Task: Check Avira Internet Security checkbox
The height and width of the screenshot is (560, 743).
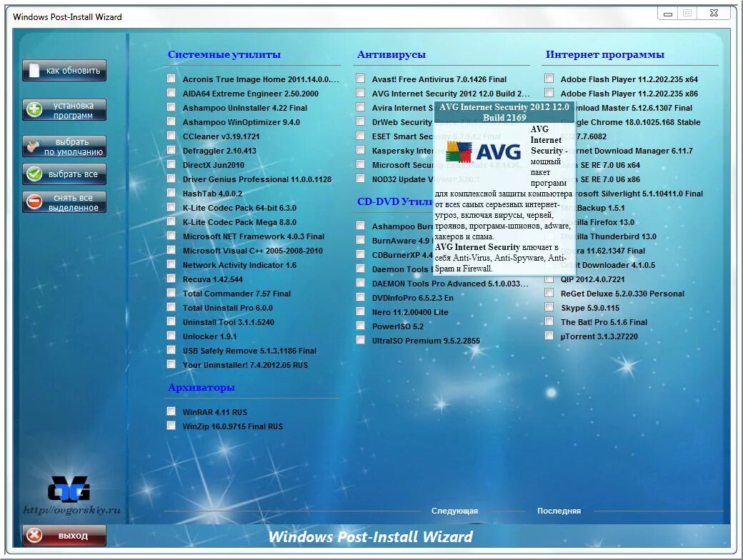Action: pos(361,107)
